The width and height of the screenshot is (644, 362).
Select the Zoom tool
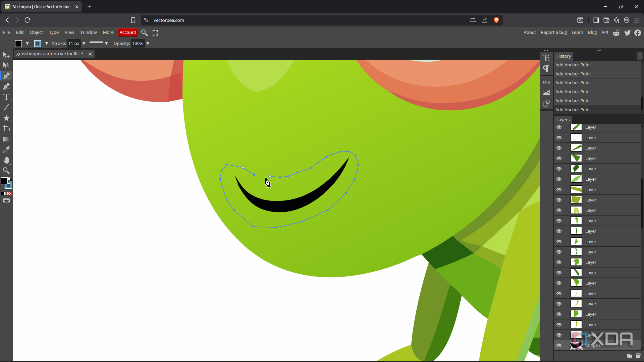pos(6,171)
